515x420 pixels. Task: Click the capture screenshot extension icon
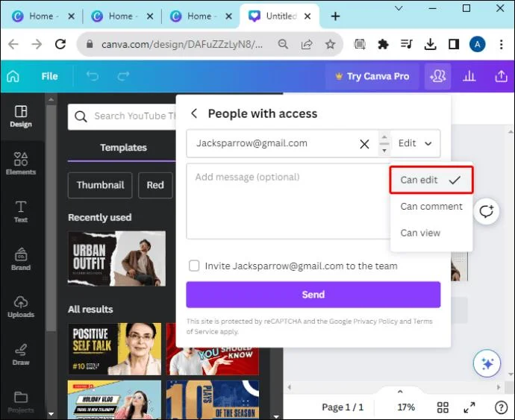[360, 44]
